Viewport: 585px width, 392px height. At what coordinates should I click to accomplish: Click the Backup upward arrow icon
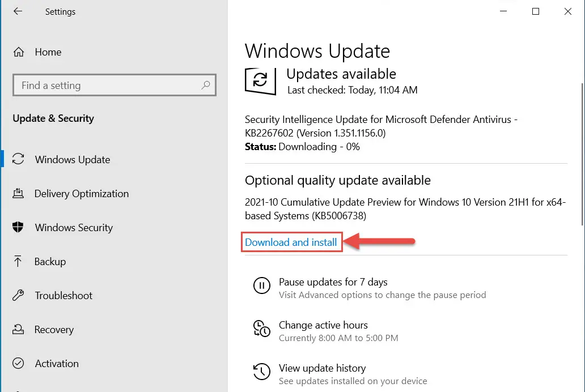point(18,261)
